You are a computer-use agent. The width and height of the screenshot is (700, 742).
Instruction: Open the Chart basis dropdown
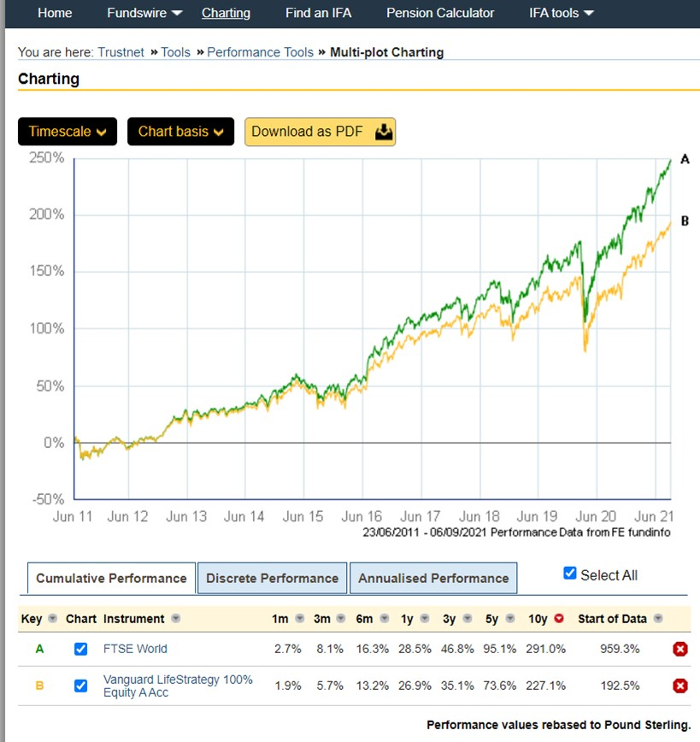[x=180, y=132]
